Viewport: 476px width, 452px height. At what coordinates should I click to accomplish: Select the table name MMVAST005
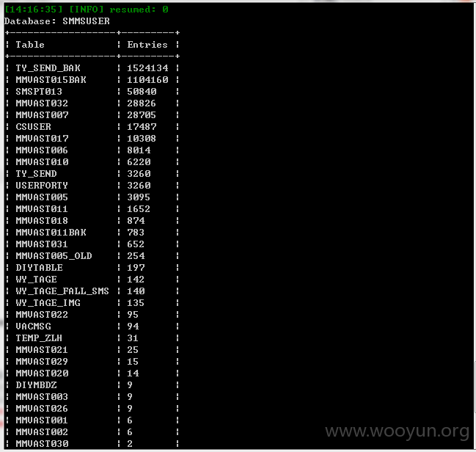[x=42, y=197]
